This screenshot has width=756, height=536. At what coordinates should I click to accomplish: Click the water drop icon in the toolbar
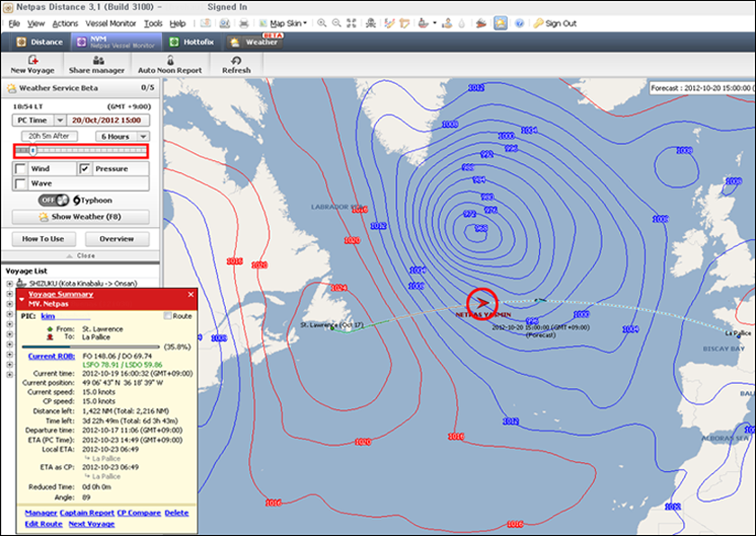pyautogui.click(x=462, y=23)
